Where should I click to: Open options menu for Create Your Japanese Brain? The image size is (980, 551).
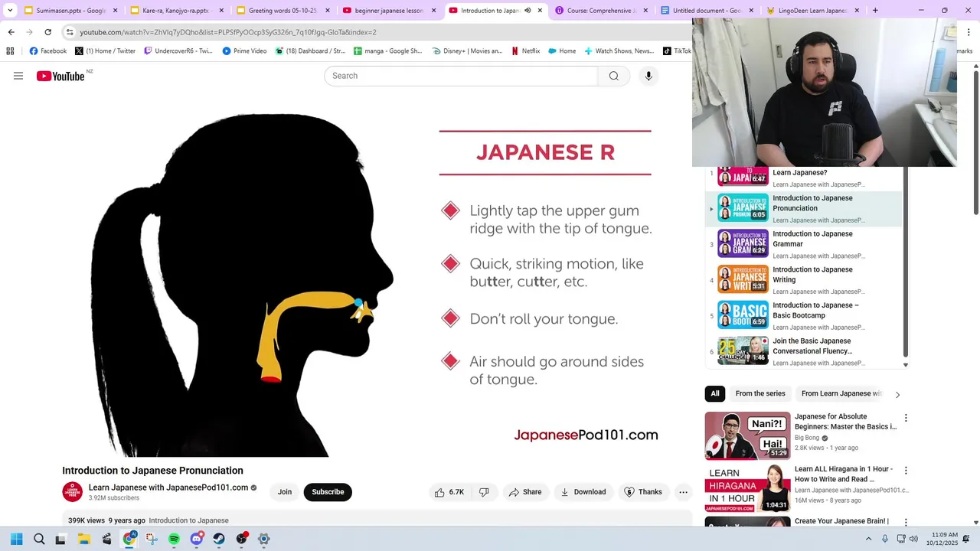(906, 523)
